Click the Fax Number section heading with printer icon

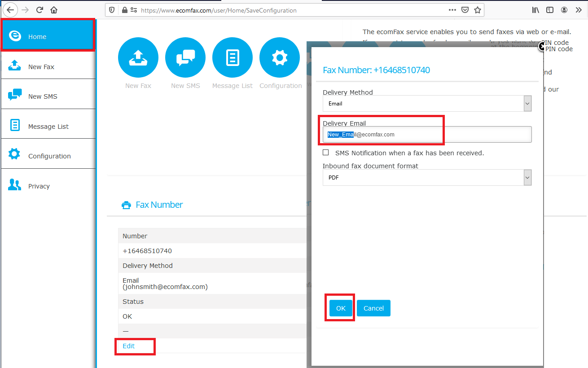point(152,205)
